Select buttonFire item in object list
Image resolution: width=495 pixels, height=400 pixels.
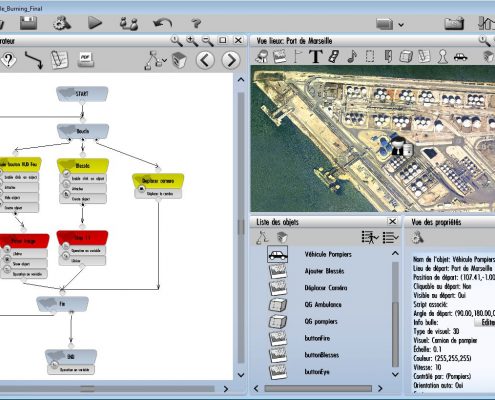(x=317, y=338)
